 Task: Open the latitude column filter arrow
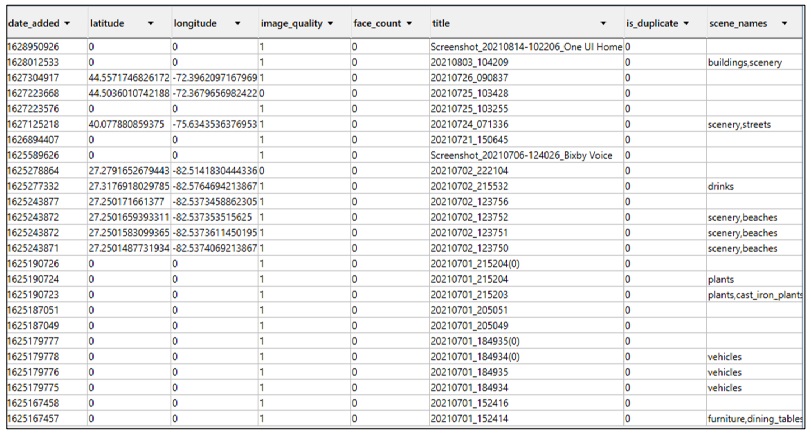click(x=150, y=23)
